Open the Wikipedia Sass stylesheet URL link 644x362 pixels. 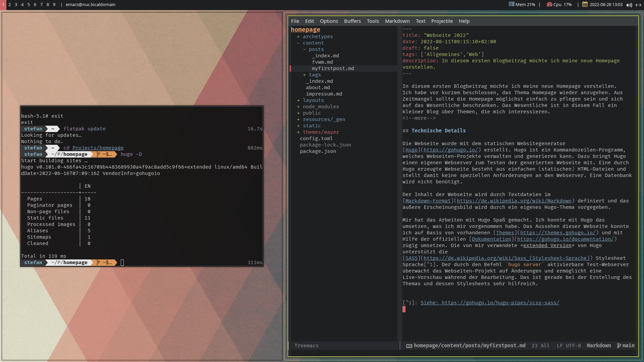click(x=506, y=258)
